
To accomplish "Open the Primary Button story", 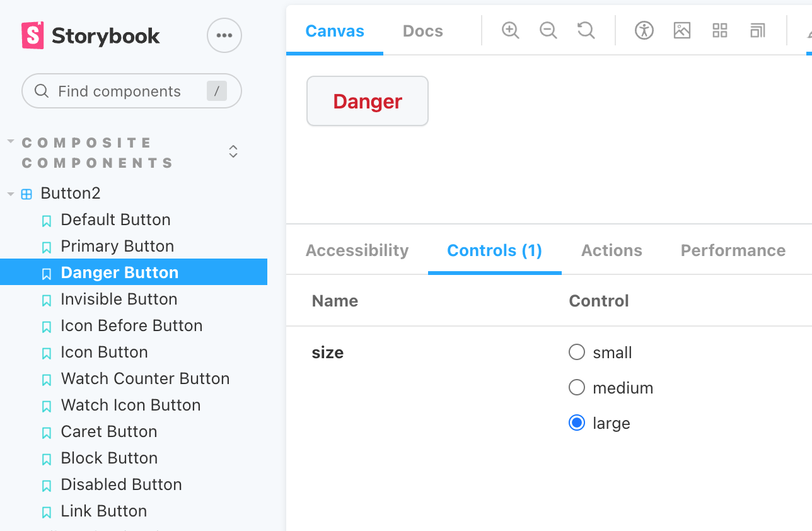I will (x=117, y=246).
